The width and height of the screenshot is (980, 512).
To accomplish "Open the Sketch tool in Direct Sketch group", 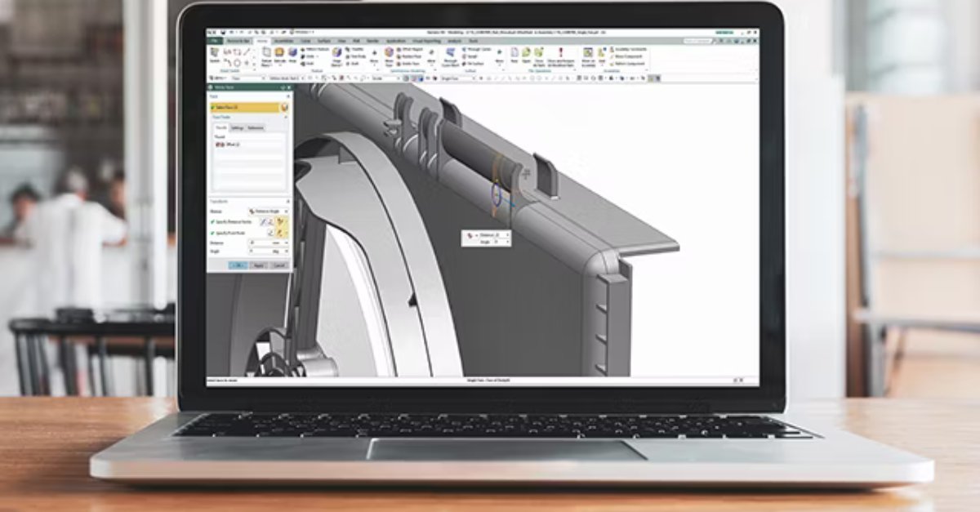I will click(214, 51).
